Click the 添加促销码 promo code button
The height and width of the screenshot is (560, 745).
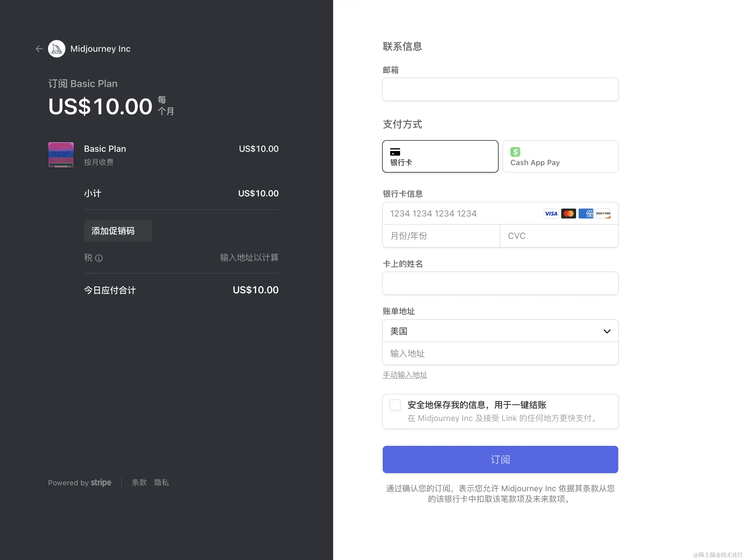pyautogui.click(x=118, y=231)
